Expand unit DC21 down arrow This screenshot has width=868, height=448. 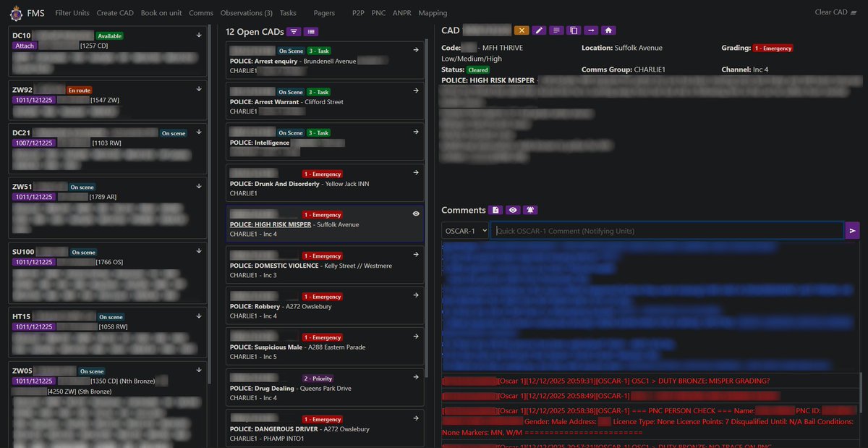click(x=199, y=132)
